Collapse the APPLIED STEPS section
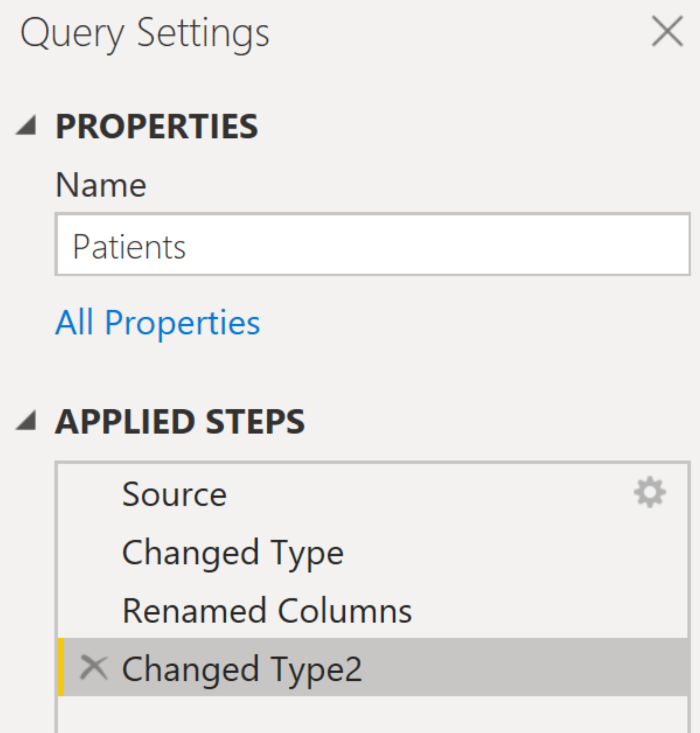Image resolution: width=700 pixels, height=733 pixels. (x=27, y=421)
